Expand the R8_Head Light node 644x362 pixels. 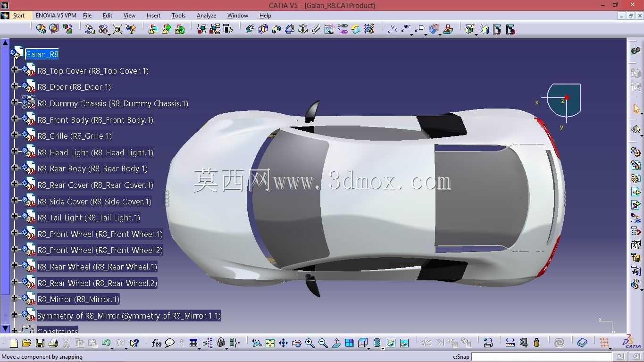[x=15, y=152]
